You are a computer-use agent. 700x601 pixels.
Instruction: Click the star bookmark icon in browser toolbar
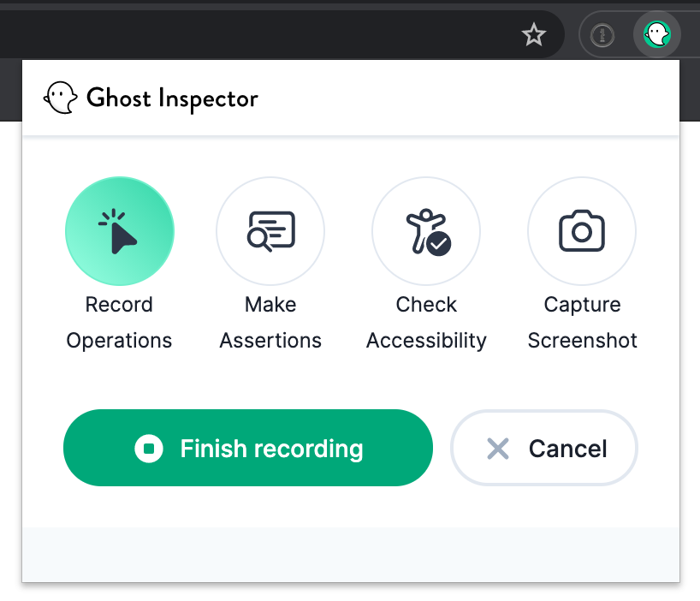point(534,34)
